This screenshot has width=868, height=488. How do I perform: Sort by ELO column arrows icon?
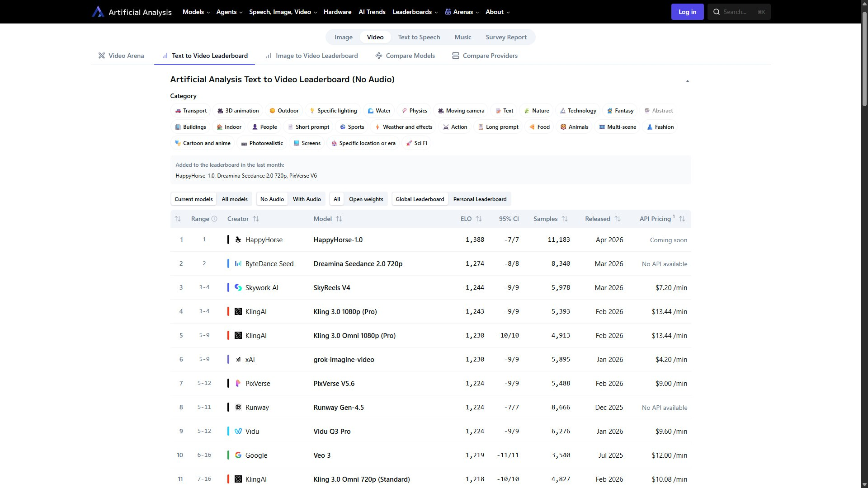[479, 219]
